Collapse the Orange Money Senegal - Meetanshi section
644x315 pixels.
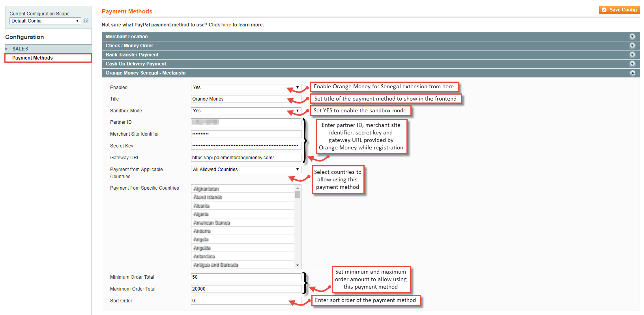point(371,73)
